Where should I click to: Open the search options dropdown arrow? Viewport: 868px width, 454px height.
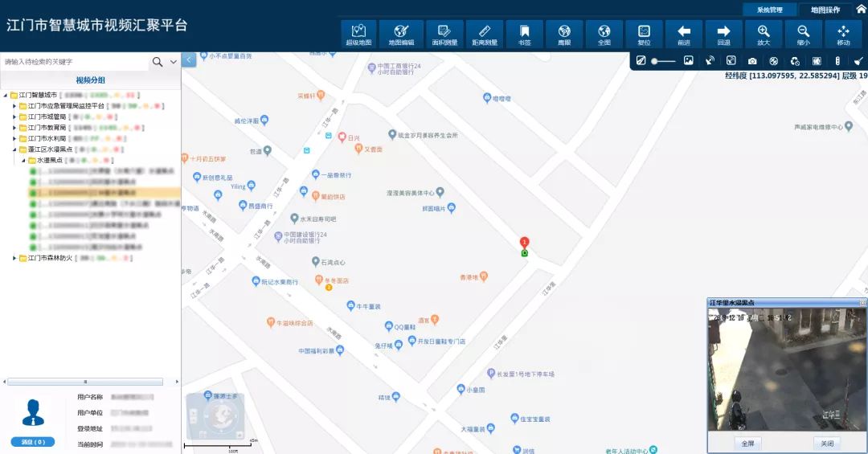[173, 62]
